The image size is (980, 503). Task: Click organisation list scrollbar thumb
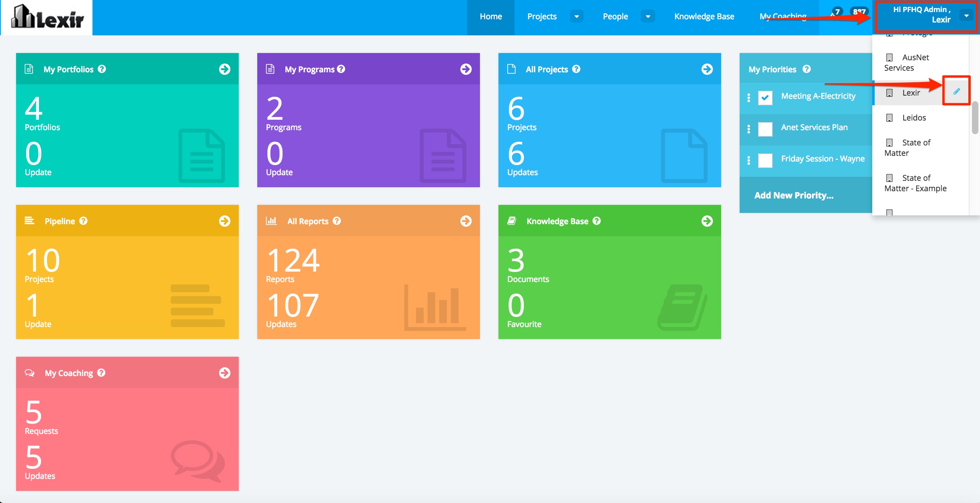coord(975,118)
